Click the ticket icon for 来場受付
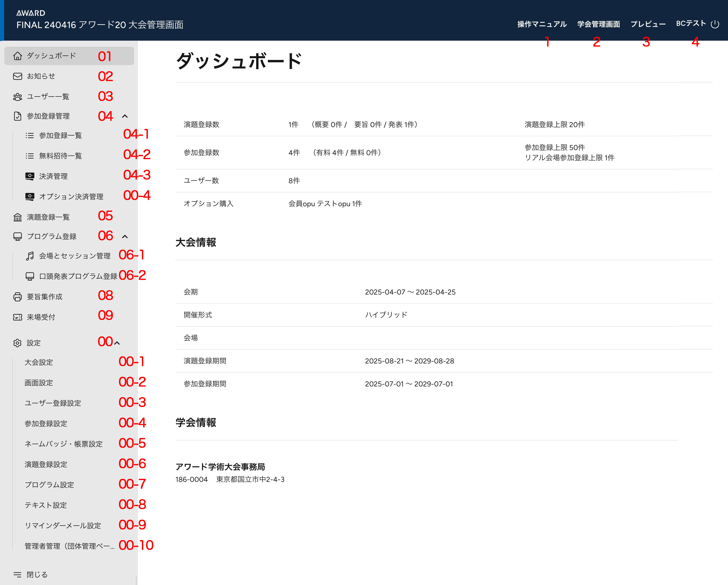 pyautogui.click(x=18, y=317)
